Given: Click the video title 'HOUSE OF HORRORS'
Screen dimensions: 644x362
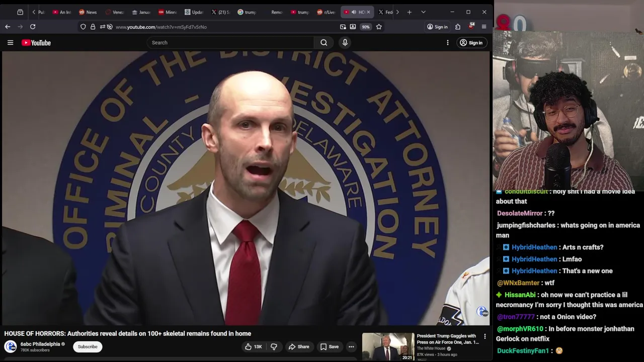Looking at the screenshot, I should pos(128,333).
